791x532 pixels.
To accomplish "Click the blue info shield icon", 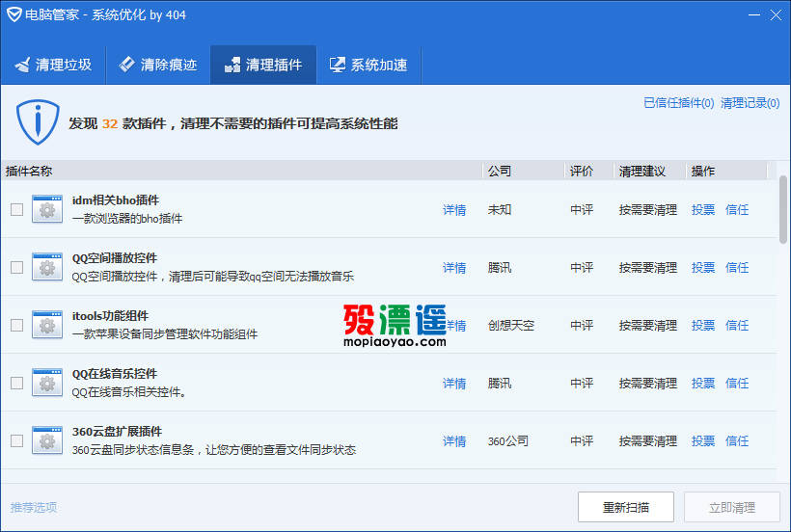I will [38, 122].
